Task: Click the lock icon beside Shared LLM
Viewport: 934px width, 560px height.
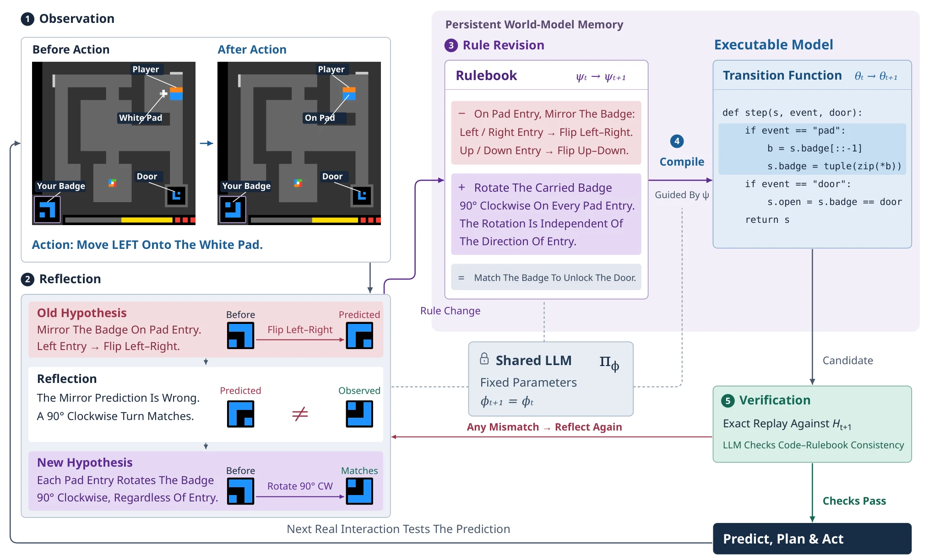Action: [x=484, y=359]
